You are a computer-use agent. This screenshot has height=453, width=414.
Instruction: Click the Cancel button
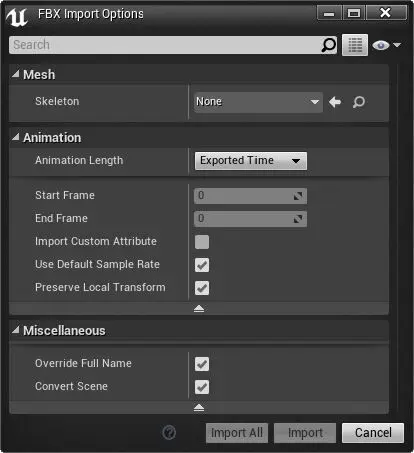pos(373,433)
